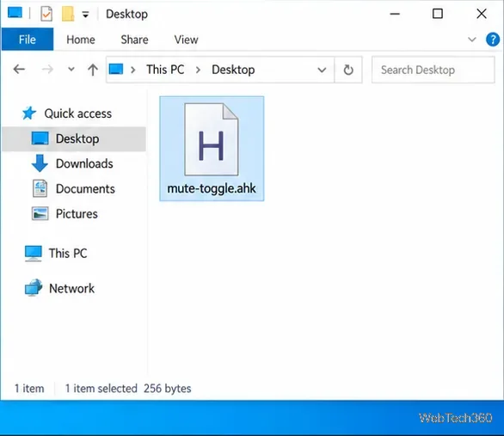
Task: Click the This PC monitor icon in sidebar
Action: click(33, 253)
